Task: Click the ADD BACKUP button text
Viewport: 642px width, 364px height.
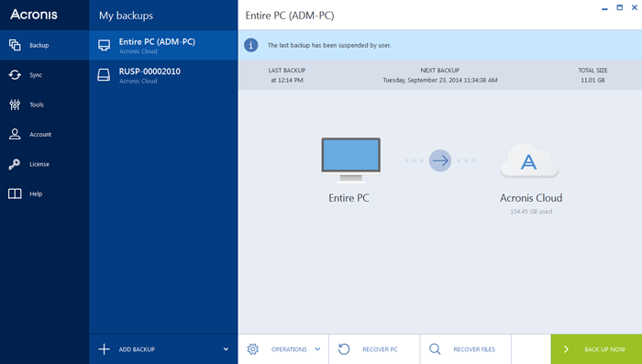Action: click(x=137, y=349)
